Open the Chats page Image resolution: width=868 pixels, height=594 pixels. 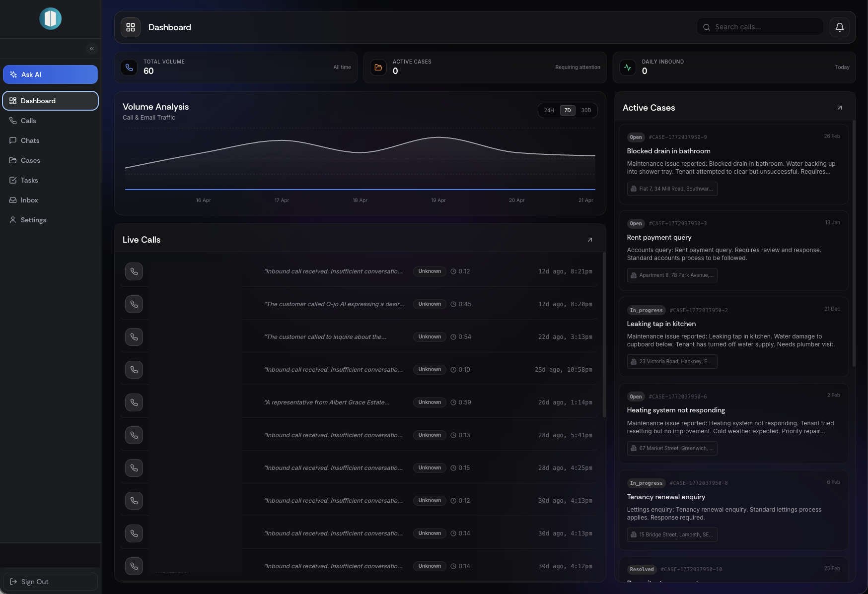click(50, 140)
